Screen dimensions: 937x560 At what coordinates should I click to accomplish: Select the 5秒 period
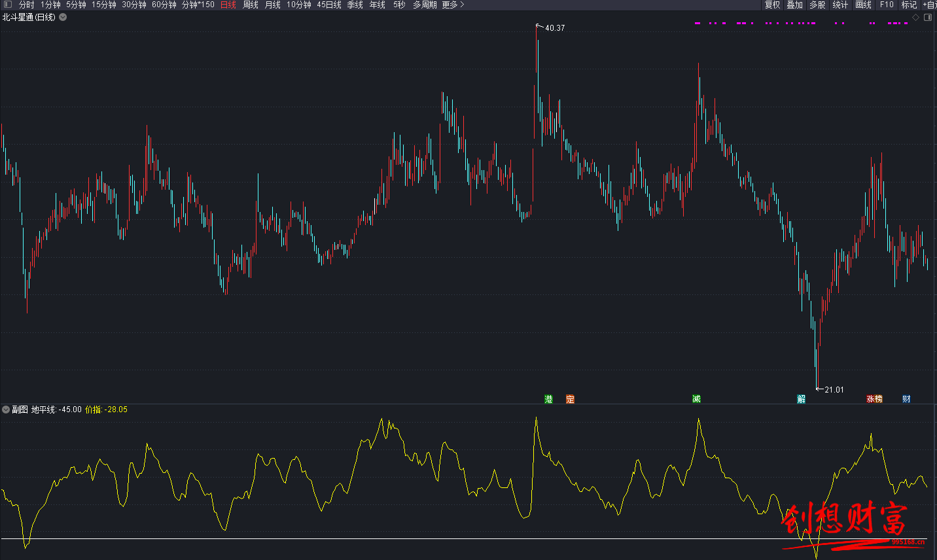tap(399, 5)
